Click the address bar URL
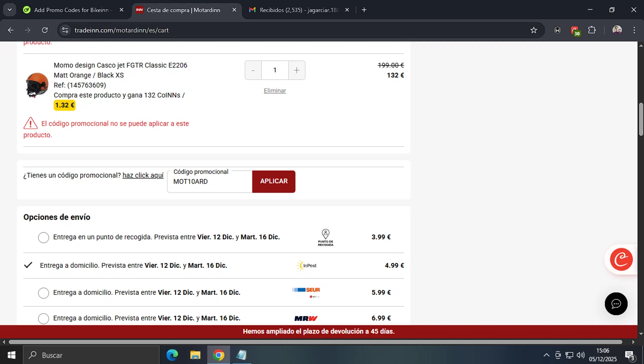 [x=122, y=30]
